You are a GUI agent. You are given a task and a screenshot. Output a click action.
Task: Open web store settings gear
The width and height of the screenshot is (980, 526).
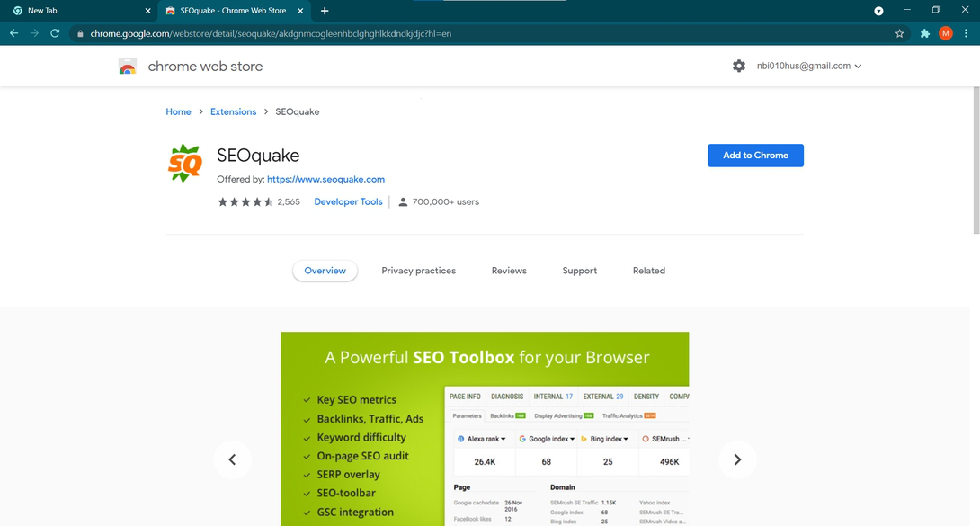[x=739, y=66]
